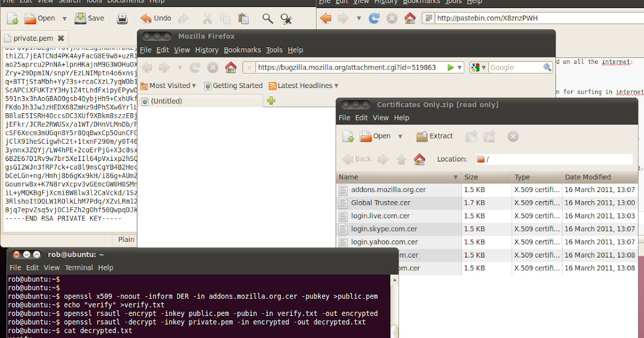Open File menu in Mozilla Firefox window
The image size is (644, 338).
[145, 50]
